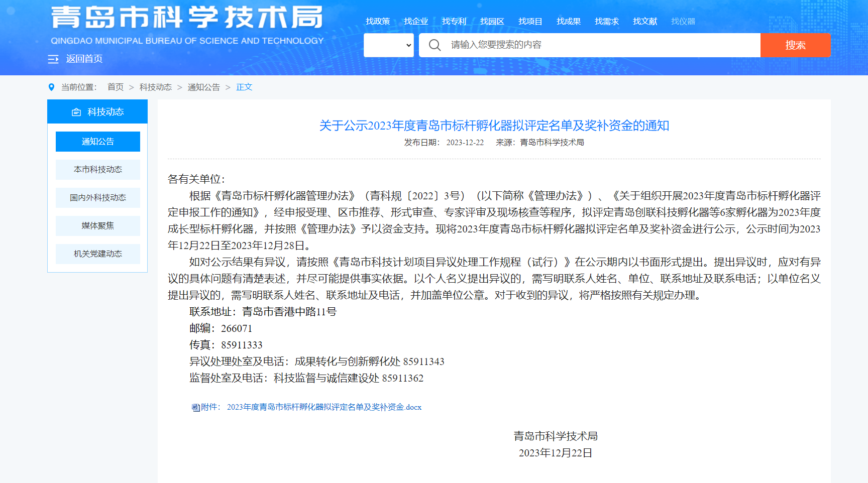The width and height of the screenshot is (868, 483).
Task: Click the attachment document icon
Action: click(x=195, y=407)
